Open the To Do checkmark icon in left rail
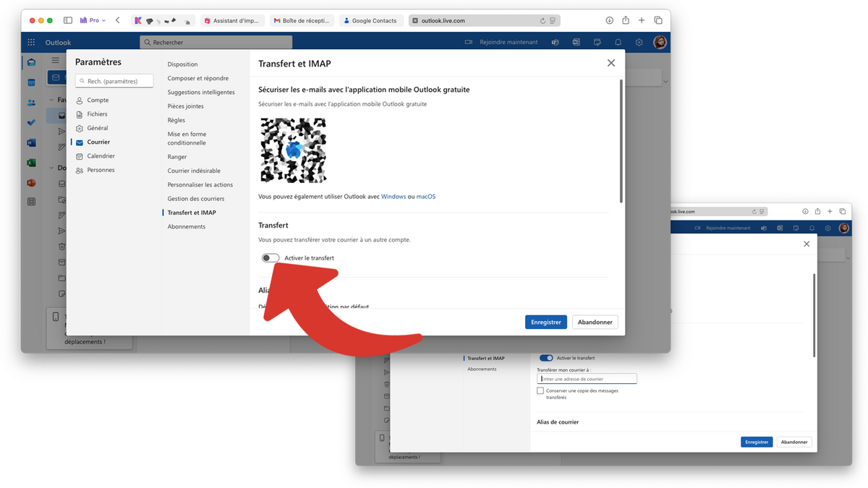 (31, 123)
